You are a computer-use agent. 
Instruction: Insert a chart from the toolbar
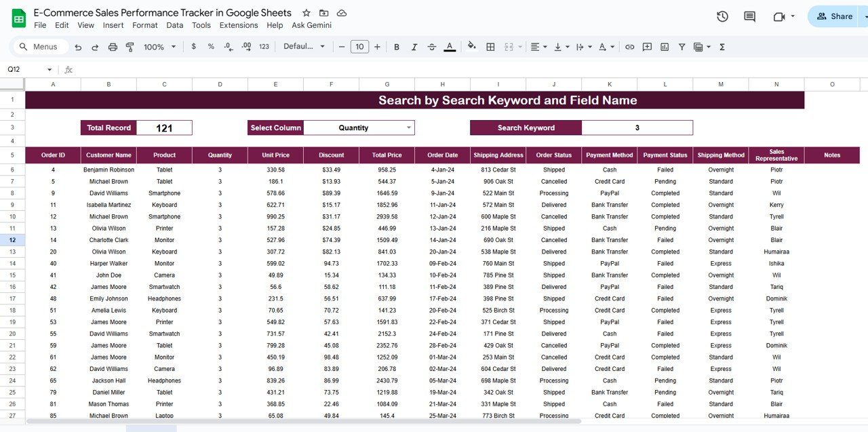click(664, 46)
